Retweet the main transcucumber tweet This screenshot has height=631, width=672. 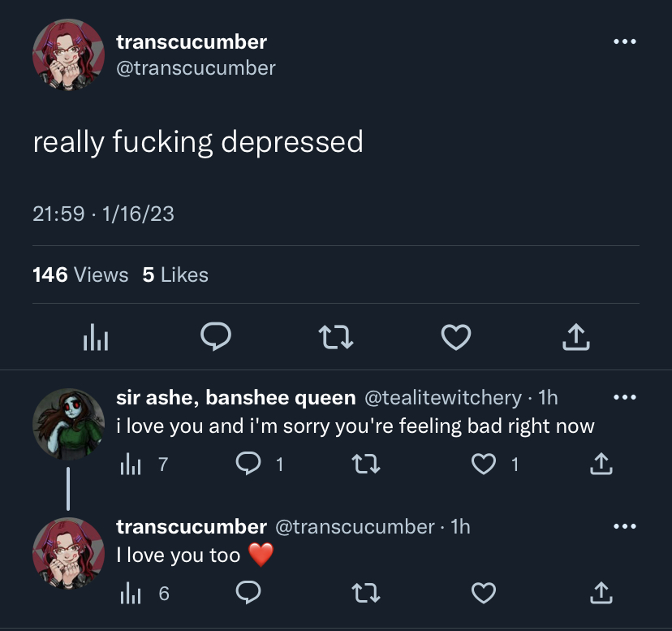pos(336,337)
